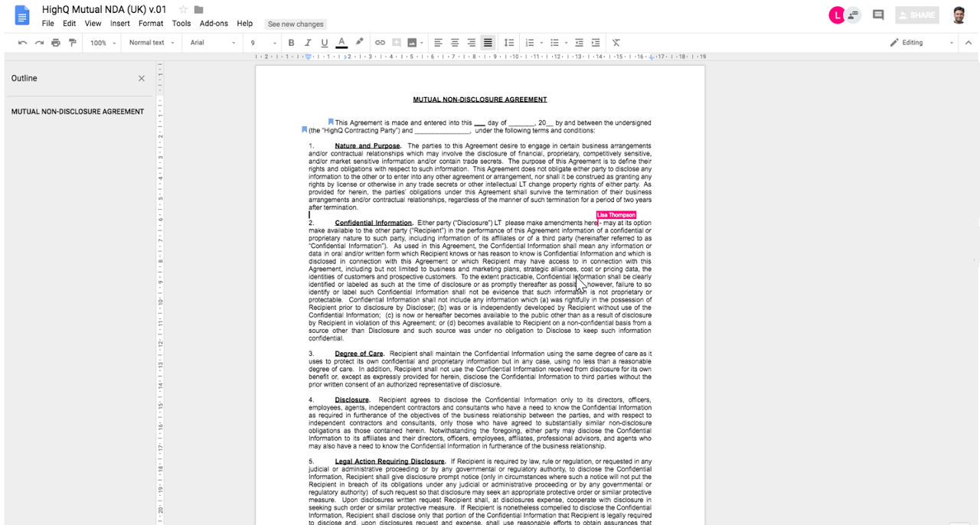Screen dimensions: 980x525
Task: Expand the Normal text style dropdown
Action: point(151,43)
